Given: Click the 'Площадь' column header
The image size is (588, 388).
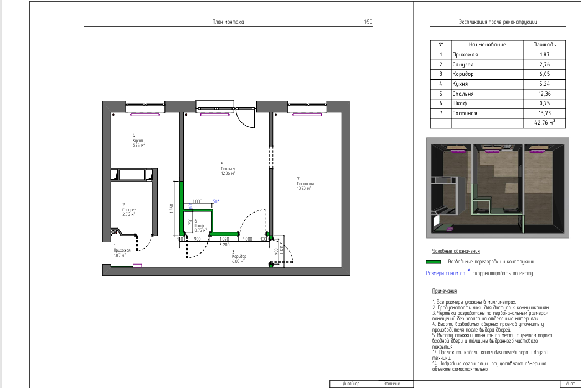Looking at the screenshot, I should click(544, 45).
